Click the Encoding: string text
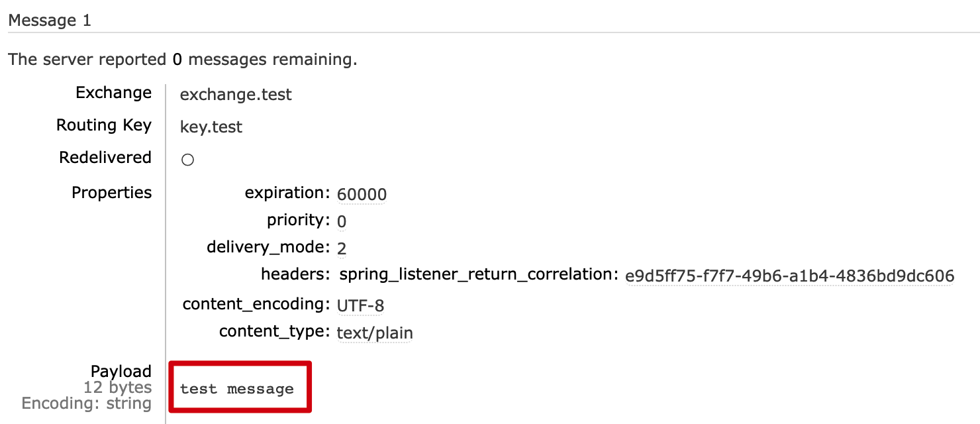 [x=87, y=403]
